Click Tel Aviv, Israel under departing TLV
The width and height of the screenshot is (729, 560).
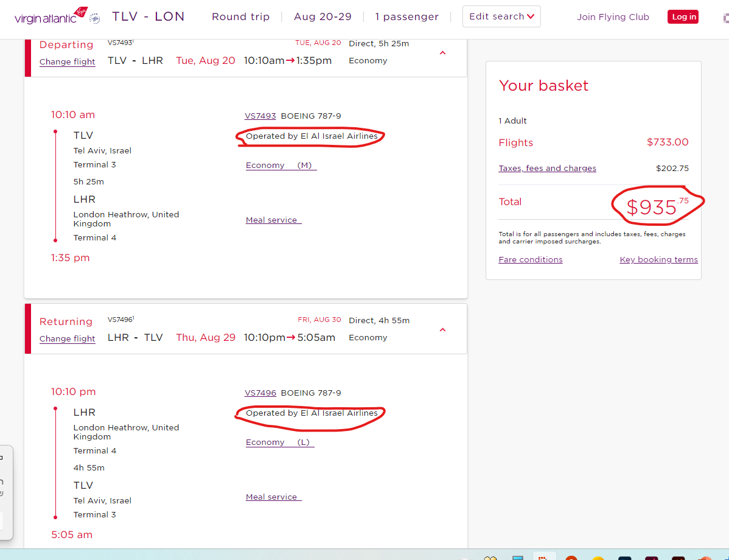[102, 151]
